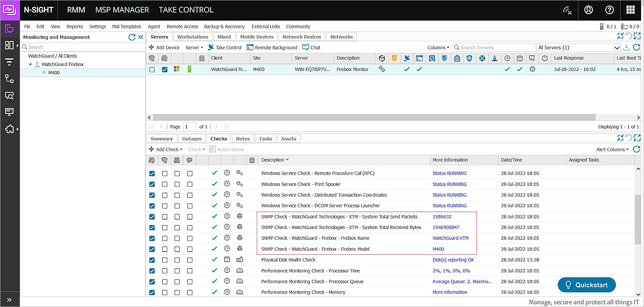Refresh the Monitoring and Management panel
This screenshot has height=307, width=644.
[x=132, y=37]
